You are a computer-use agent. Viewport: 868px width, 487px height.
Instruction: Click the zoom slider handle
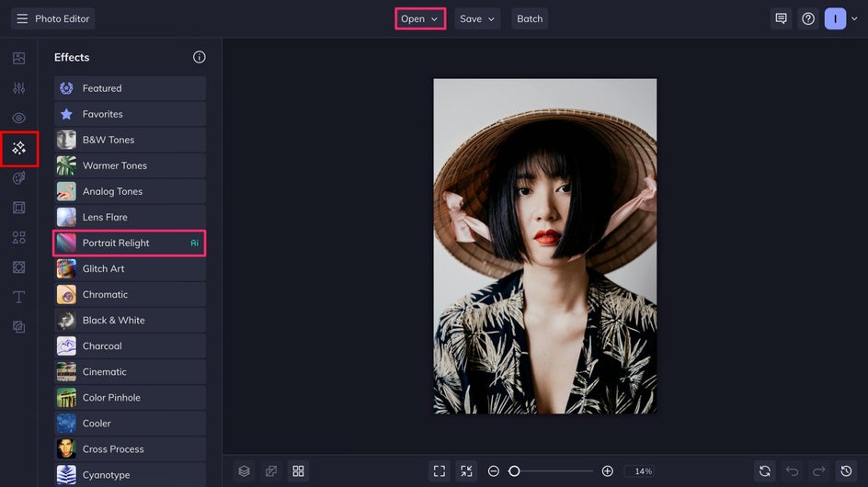[514, 471]
